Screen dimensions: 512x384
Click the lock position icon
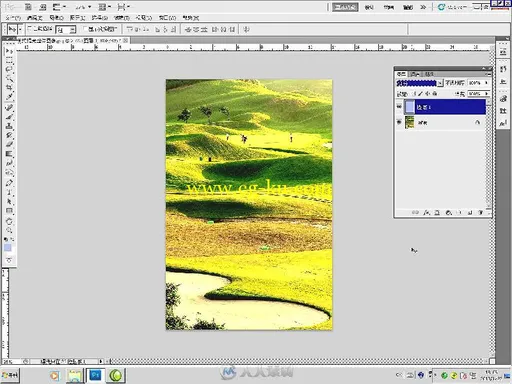[x=428, y=94]
